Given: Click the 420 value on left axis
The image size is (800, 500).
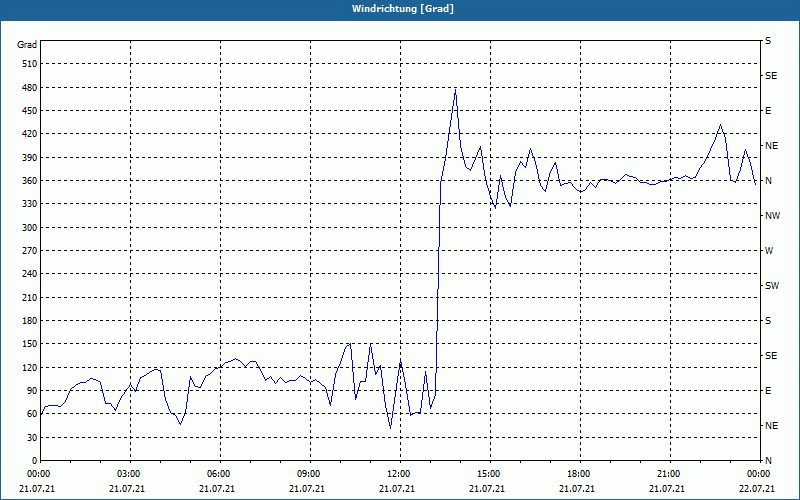Looking at the screenshot, I should click(x=30, y=134).
